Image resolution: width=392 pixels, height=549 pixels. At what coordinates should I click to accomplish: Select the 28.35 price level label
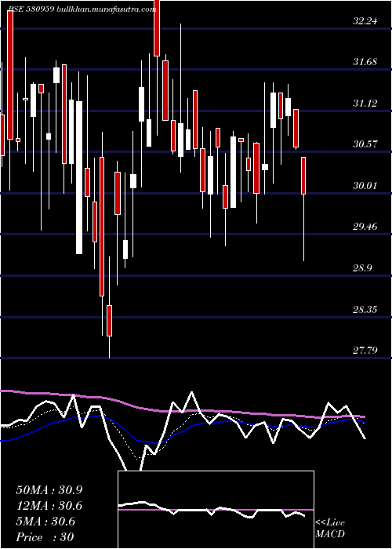[x=365, y=309]
